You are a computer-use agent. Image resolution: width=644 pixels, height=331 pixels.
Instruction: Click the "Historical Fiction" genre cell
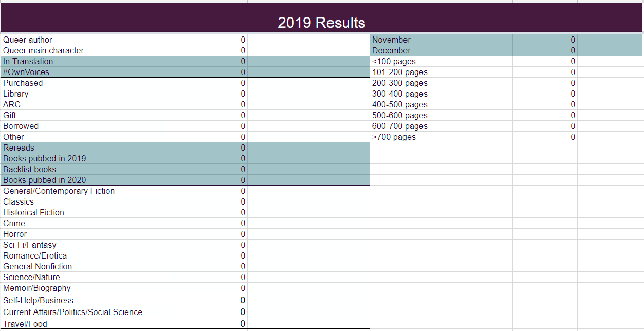[85, 212]
